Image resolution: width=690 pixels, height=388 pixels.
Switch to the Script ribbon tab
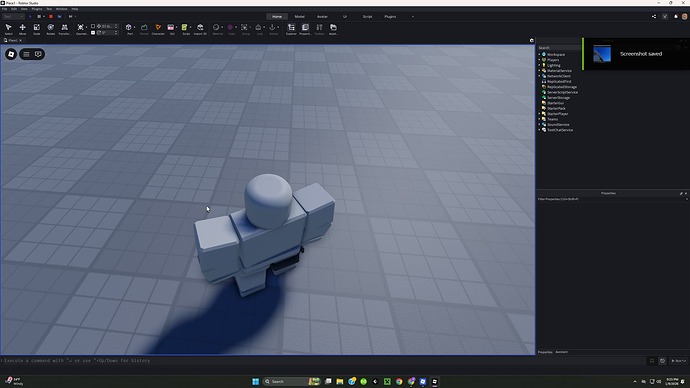[367, 17]
